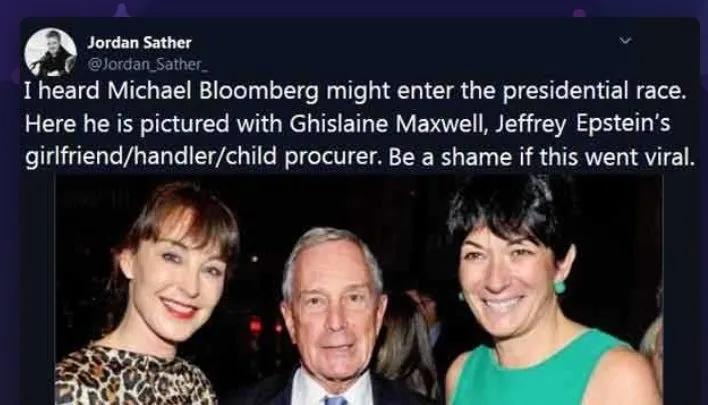Select the words "Michael Bloomberg" in the tweet
Image resolution: width=708 pixels, height=405 pixels.
point(213,91)
